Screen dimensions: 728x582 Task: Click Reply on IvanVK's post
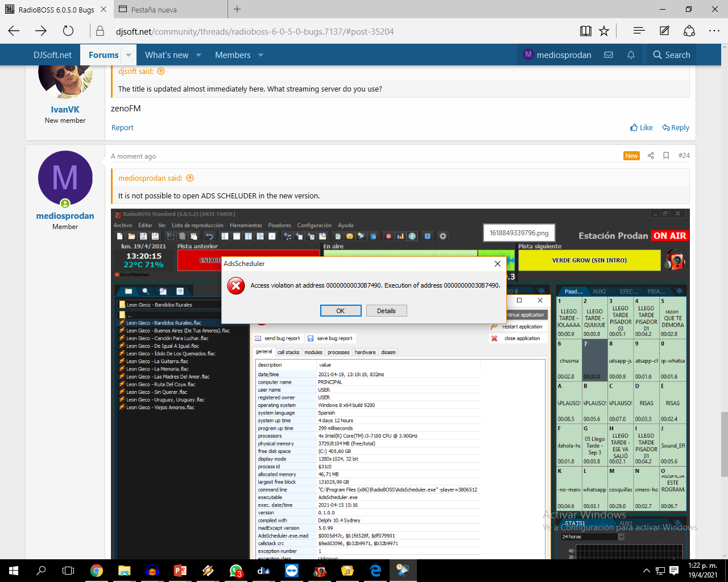676,128
